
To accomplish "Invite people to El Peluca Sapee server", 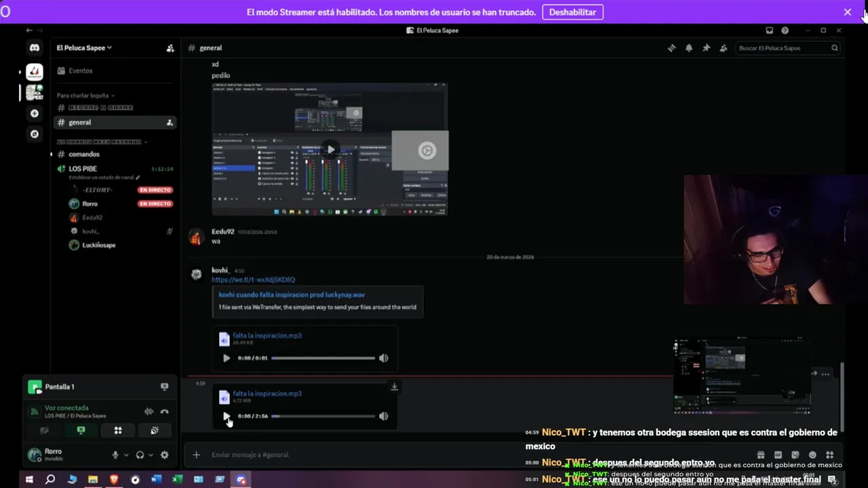I will [170, 48].
